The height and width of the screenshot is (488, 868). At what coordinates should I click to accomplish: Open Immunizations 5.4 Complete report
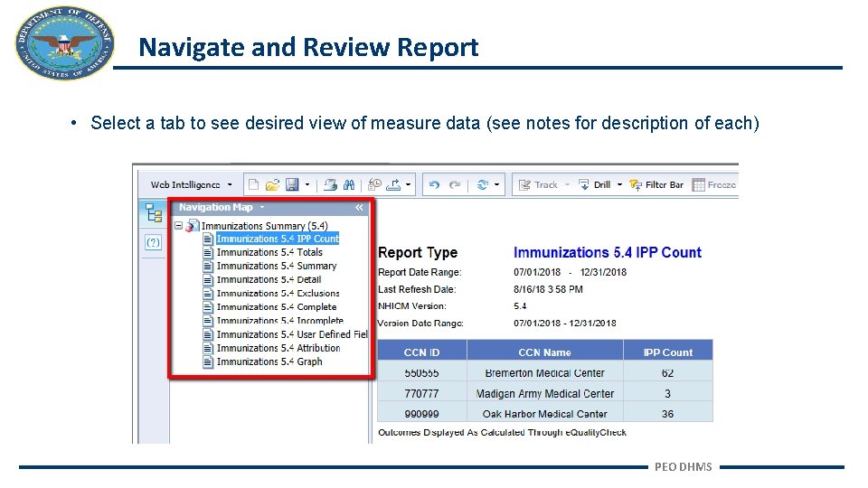277,307
